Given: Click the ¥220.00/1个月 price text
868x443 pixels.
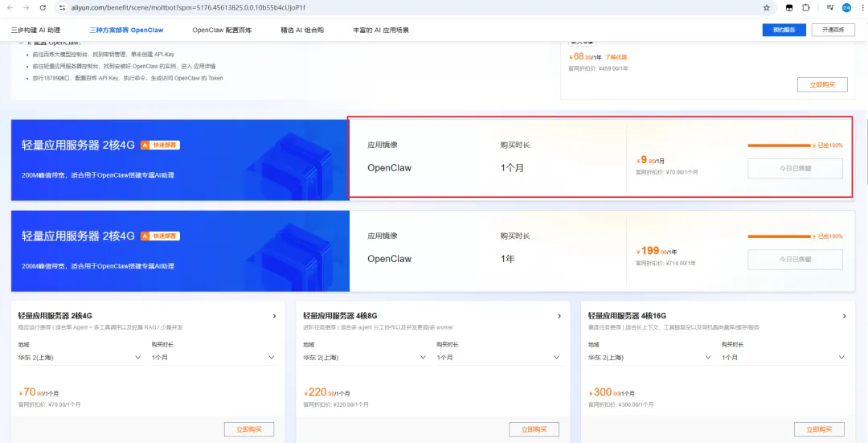Looking at the screenshot, I should tap(326, 392).
